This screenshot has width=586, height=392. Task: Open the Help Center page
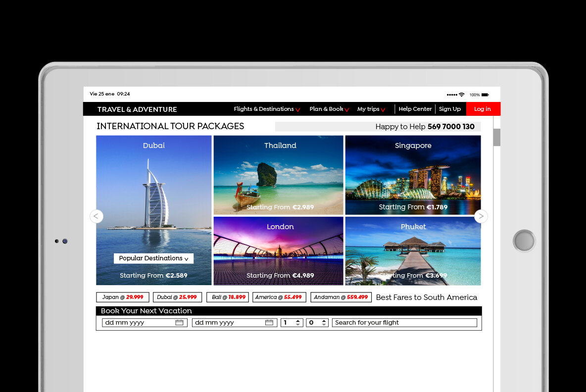coord(415,109)
